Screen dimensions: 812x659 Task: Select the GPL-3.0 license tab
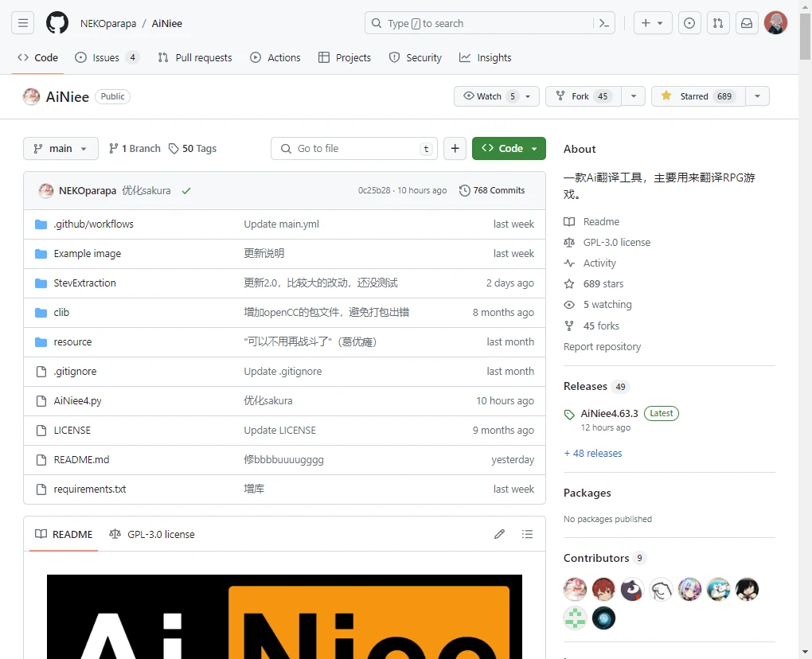[x=152, y=534]
